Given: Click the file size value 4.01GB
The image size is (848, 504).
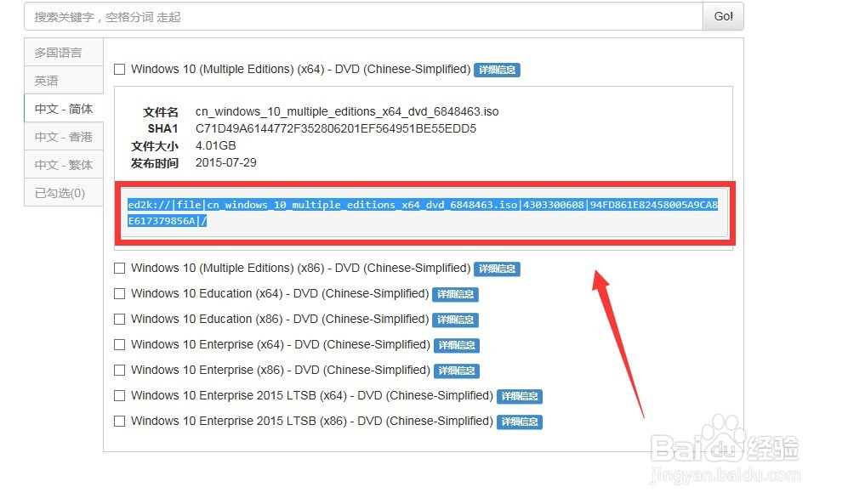Looking at the screenshot, I should tap(215, 146).
